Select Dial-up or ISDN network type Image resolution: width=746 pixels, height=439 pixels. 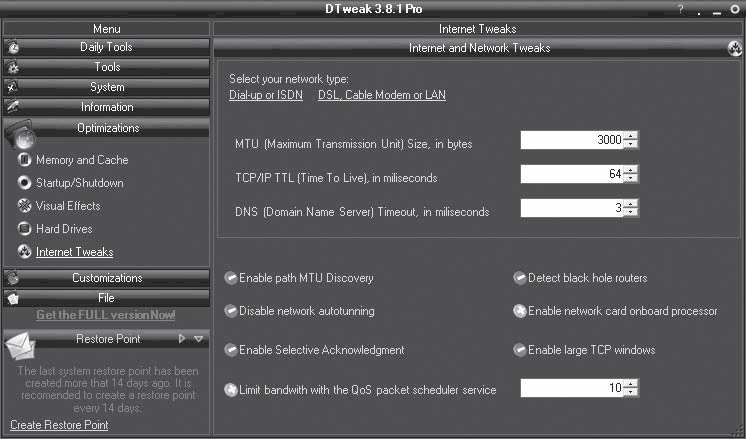tap(266, 95)
